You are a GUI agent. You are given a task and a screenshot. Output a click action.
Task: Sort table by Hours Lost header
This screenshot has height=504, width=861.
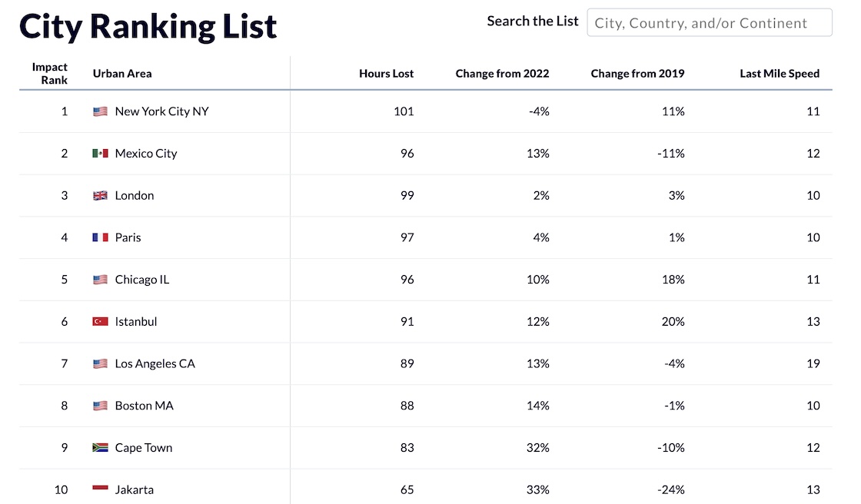[386, 74]
